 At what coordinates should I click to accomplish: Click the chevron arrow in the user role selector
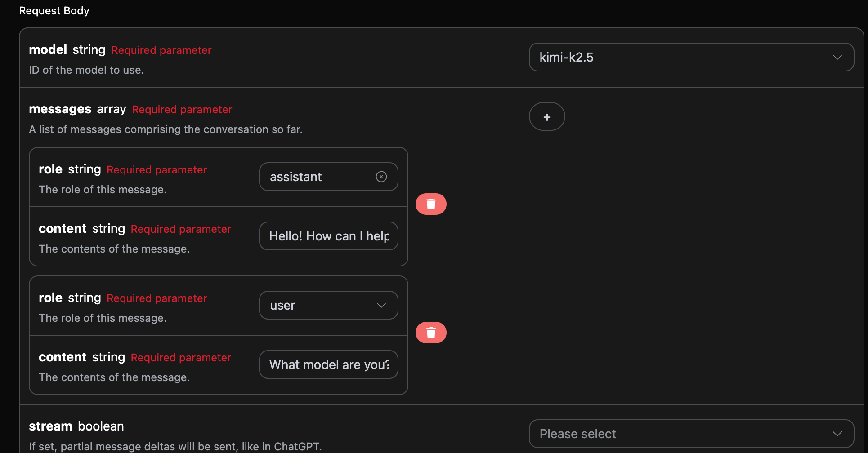[381, 305]
